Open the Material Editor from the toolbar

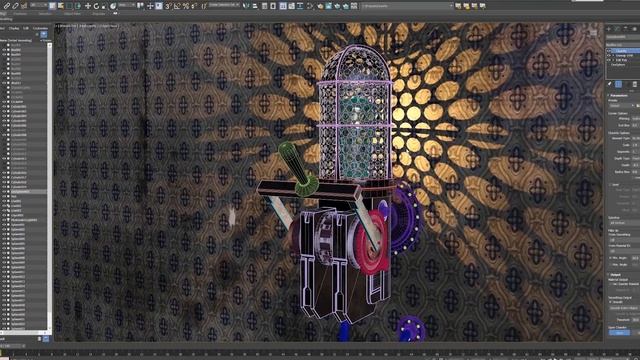point(309,6)
